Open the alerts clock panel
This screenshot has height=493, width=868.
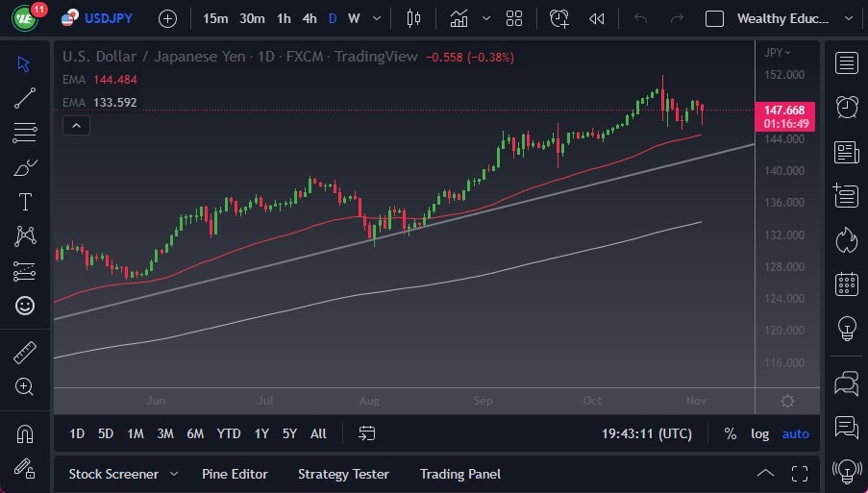(x=847, y=107)
